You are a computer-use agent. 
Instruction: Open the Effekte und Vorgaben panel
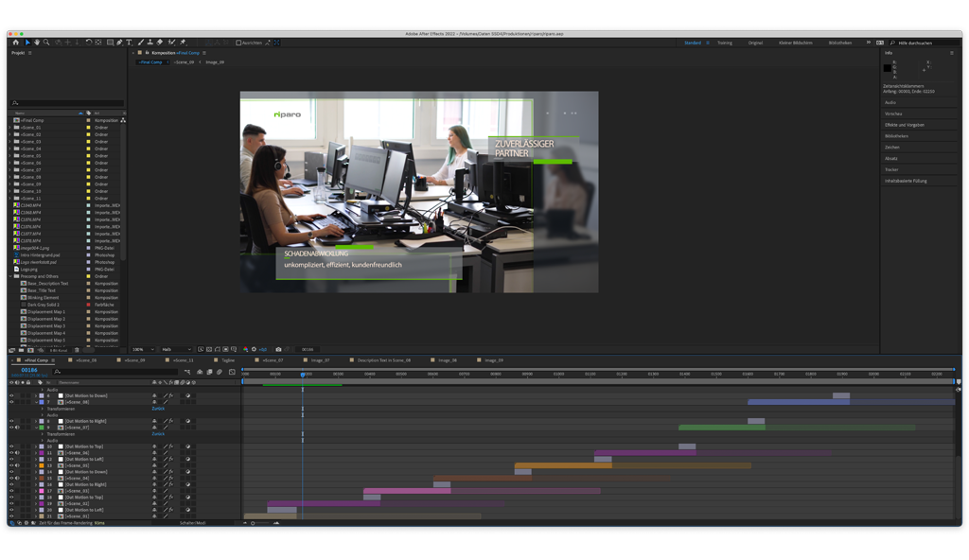tap(905, 125)
